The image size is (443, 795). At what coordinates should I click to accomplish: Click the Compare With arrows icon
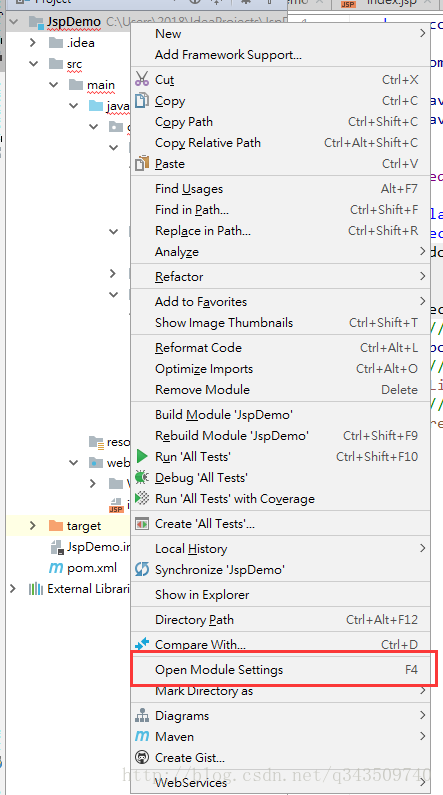click(142, 644)
